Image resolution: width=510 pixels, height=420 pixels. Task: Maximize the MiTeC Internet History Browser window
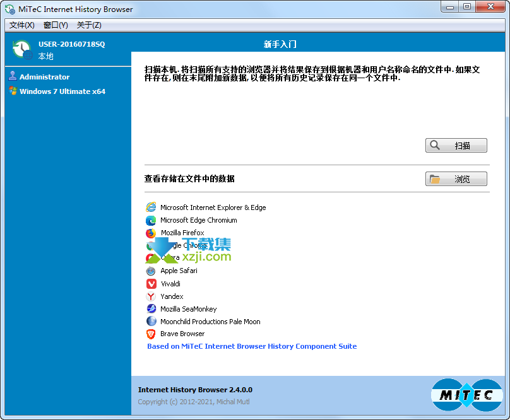coord(467,7)
